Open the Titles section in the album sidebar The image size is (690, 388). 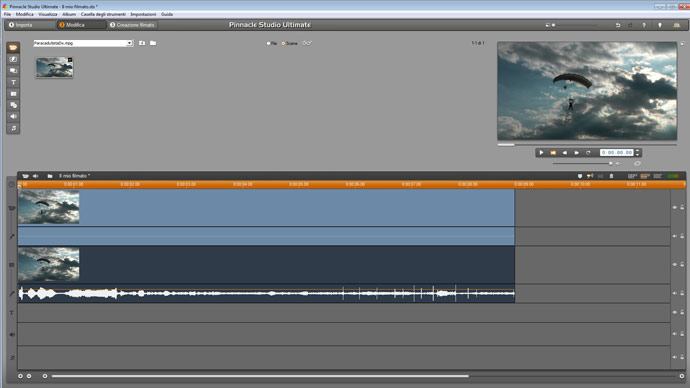coord(13,82)
